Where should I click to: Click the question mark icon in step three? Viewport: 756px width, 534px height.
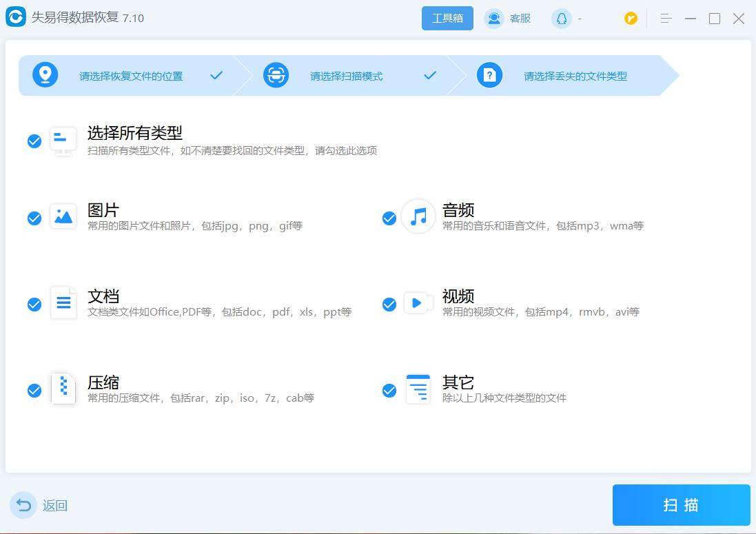point(490,75)
